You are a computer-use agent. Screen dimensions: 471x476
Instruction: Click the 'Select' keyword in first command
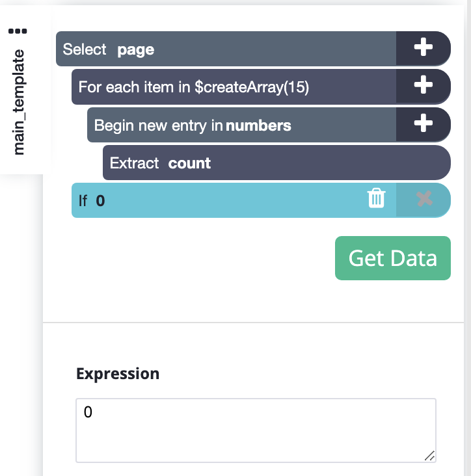coord(85,49)
